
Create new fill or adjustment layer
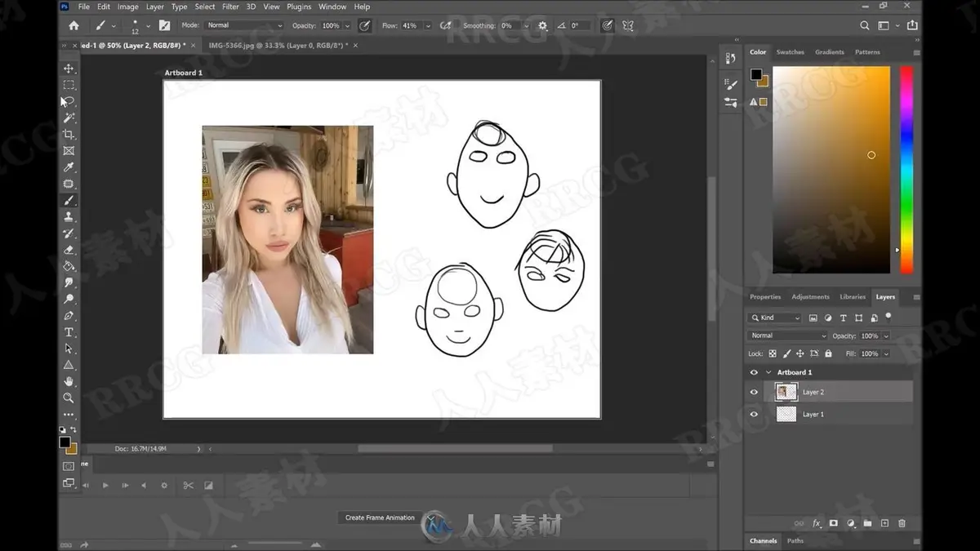[850, 523]
